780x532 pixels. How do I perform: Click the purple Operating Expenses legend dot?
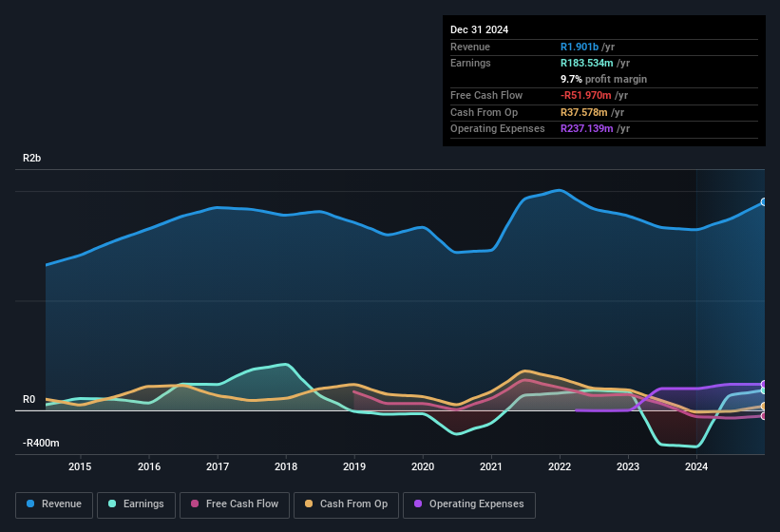coord(418,503)
